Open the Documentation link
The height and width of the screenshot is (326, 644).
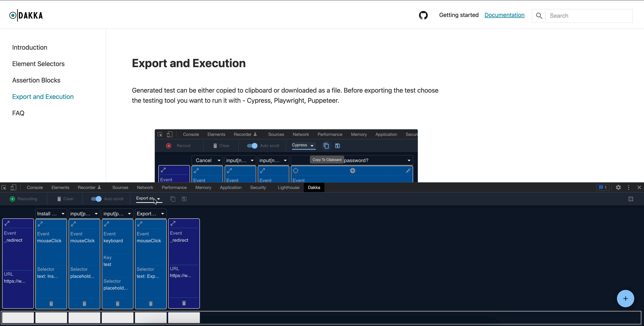coord(504,15)
